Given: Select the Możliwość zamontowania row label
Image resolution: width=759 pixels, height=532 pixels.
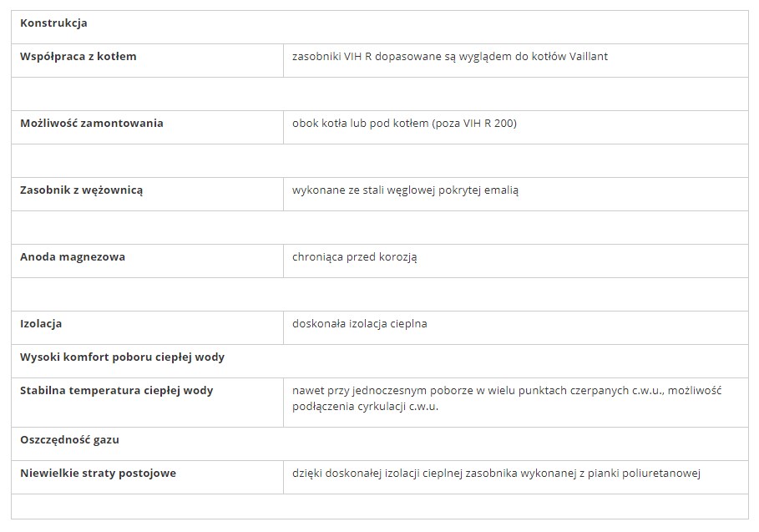Looking at the screenshot, I should point(91,124).
